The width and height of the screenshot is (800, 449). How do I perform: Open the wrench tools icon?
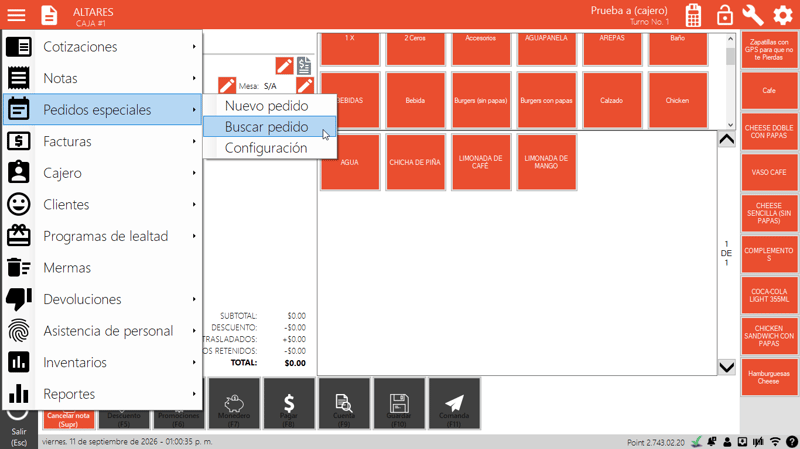[x=753, y=15]
